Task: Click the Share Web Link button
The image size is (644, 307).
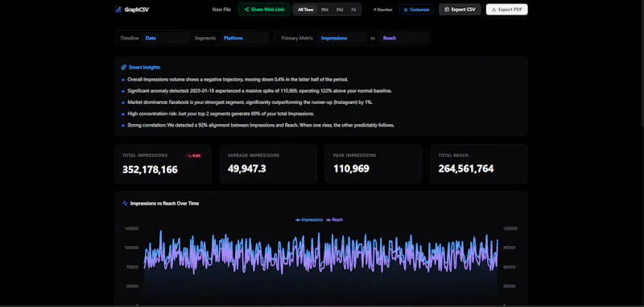Action: click(264, 10)
